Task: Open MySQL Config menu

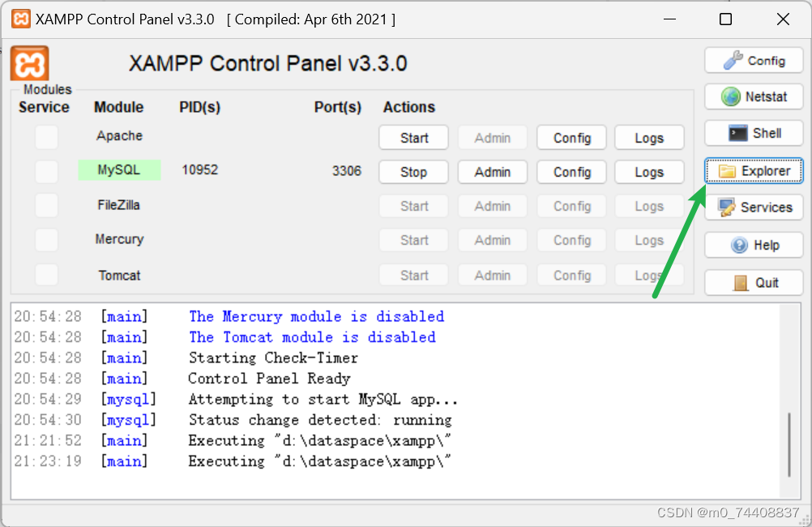Action: pos(571,172)
